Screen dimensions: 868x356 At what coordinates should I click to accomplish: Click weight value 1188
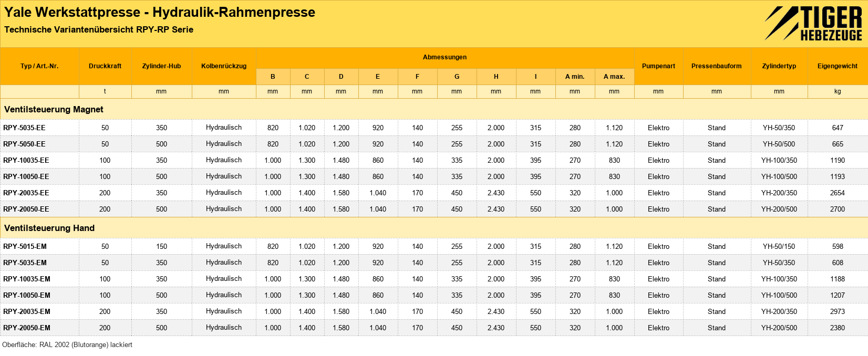[x=838, y=279]
